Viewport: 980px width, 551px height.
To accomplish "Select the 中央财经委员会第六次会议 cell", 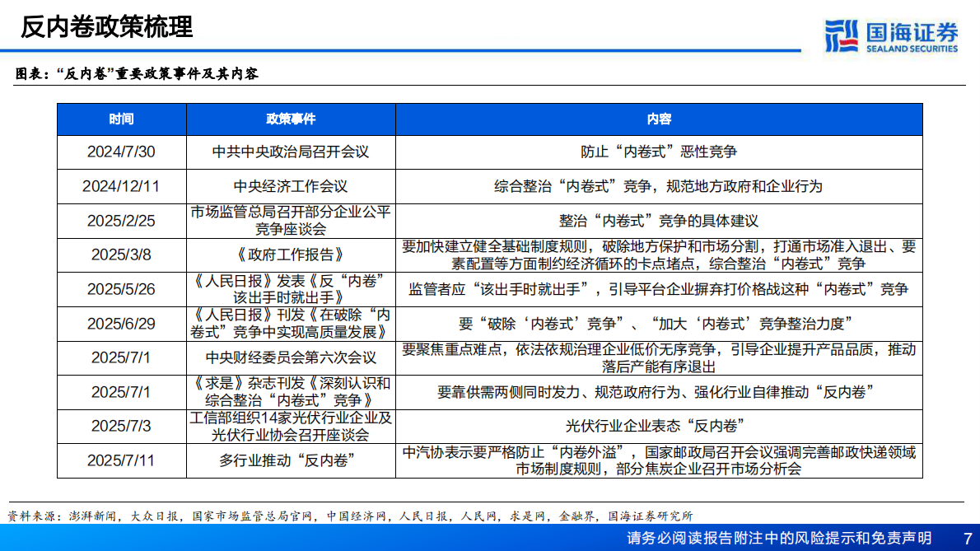I will 289,357.
